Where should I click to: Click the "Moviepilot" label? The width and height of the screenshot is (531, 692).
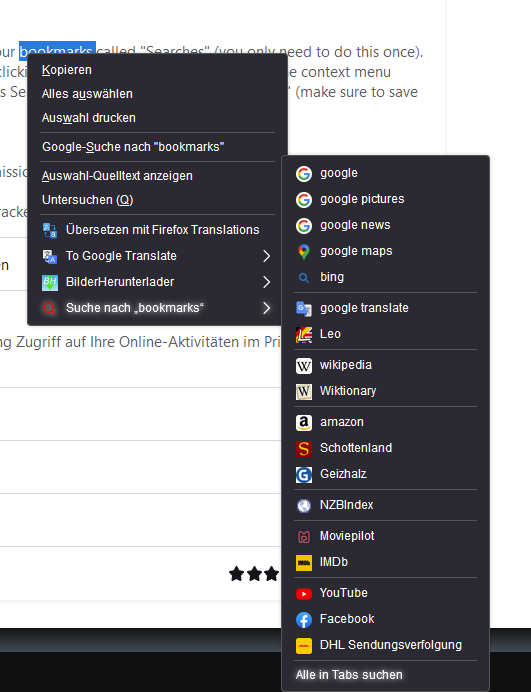click(x=347, y=536)
